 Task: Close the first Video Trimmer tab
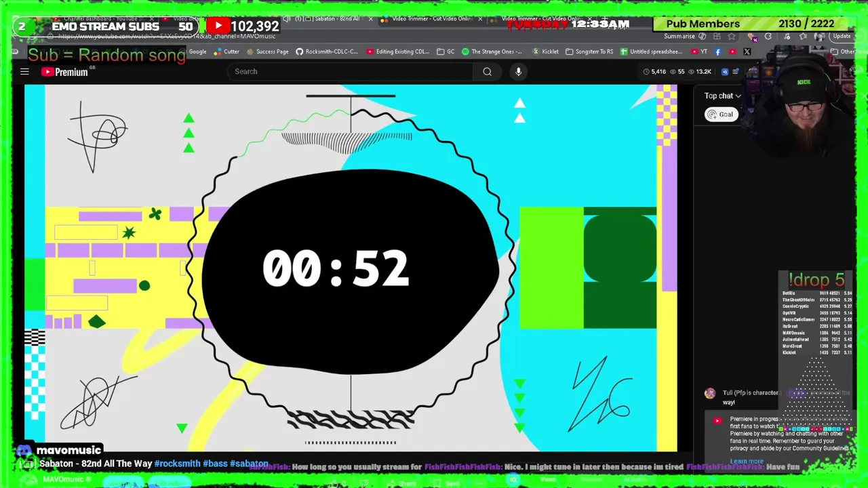coord(480,19)
